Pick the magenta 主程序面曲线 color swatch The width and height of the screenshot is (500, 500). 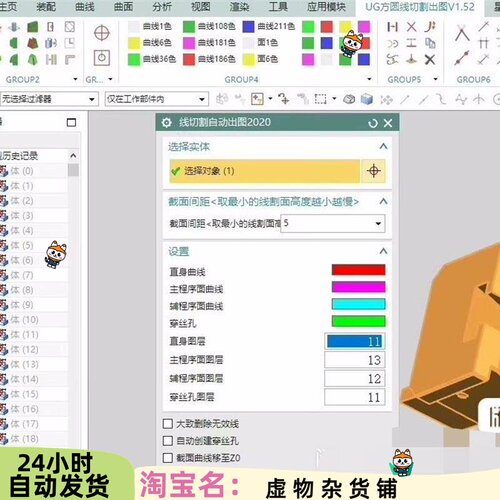359,287
